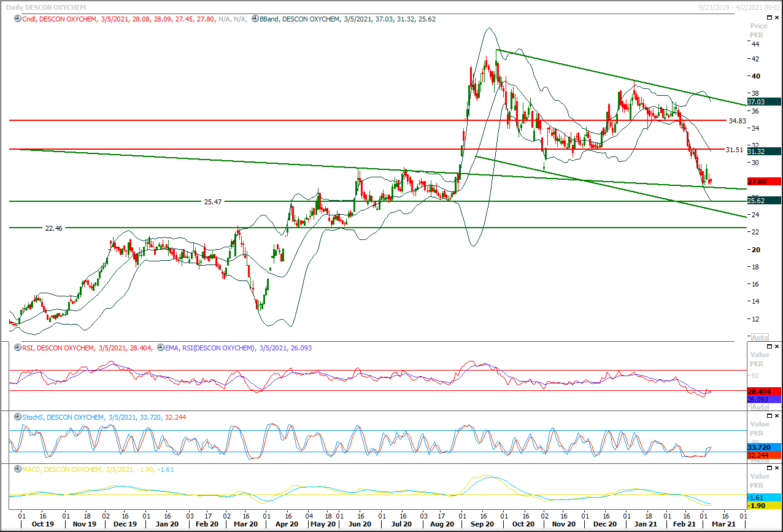The width and height of the screenshot is (783, 532).
Task: Click the clock icon beside BBand legend
Action: [255, 19]
